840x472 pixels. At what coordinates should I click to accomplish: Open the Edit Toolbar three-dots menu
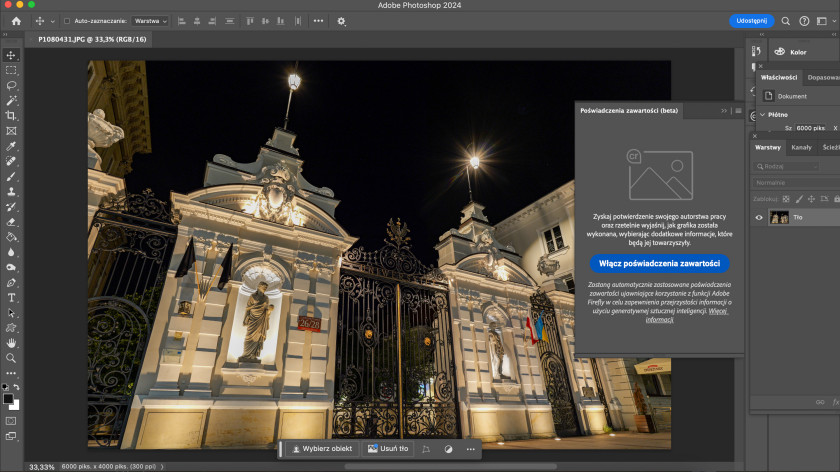(x=11, y=373)
